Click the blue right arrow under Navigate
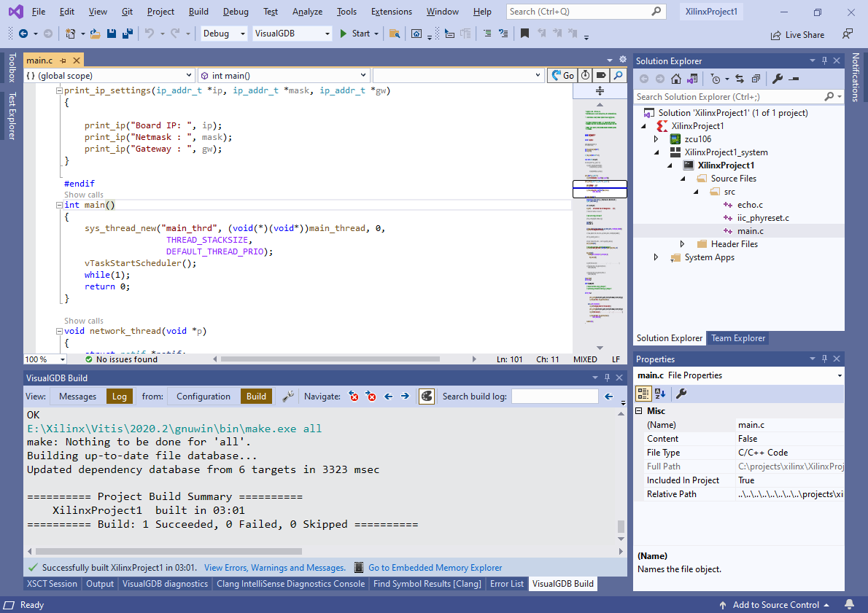Image resolution: width=868 pixels, height=613 pixels. click(x=406, y=396)
